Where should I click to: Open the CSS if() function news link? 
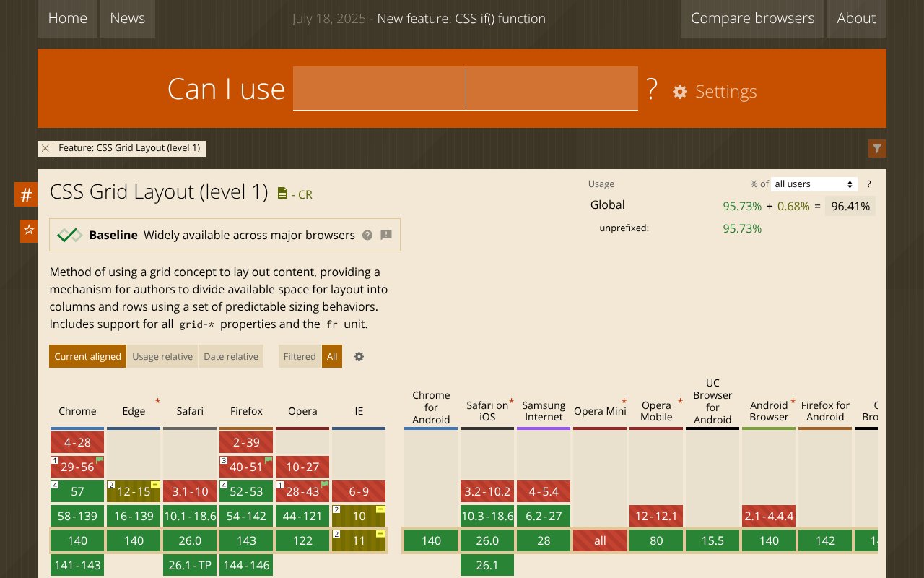click(461, 19)
